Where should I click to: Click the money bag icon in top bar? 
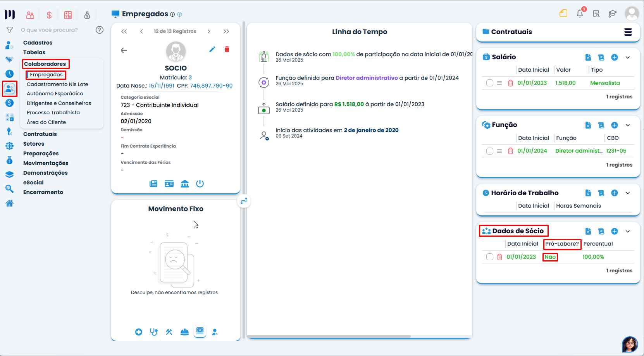(x=87, y=15)
